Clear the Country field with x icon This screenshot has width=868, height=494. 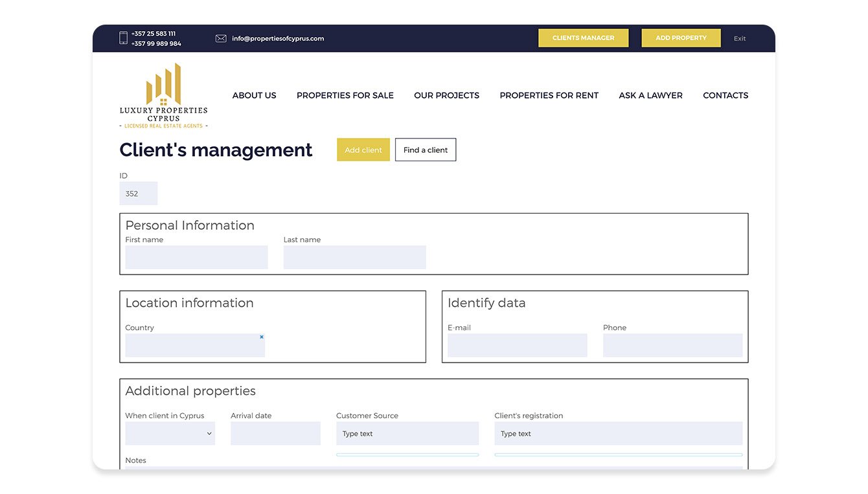coord(262,337)
